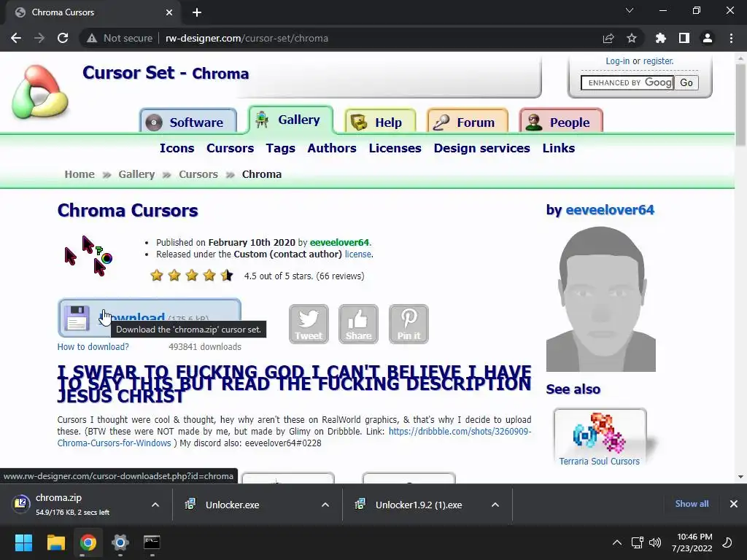Open a new browser tab

(197, 12)
